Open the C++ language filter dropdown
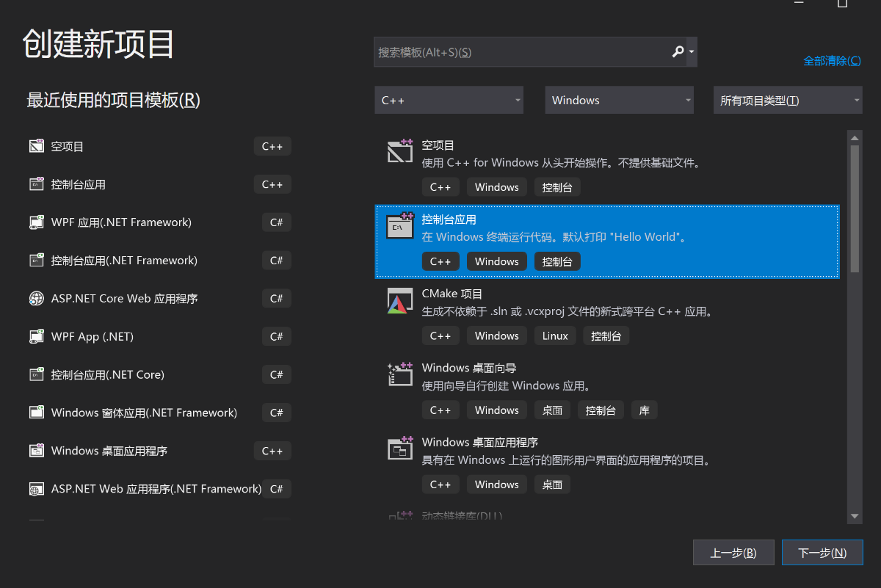 tap(449, 100)
